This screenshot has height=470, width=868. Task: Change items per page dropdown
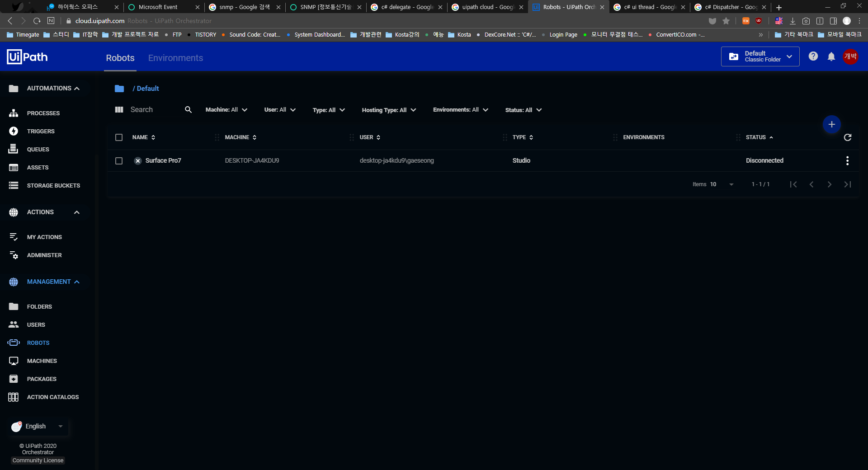coord(722,184)
